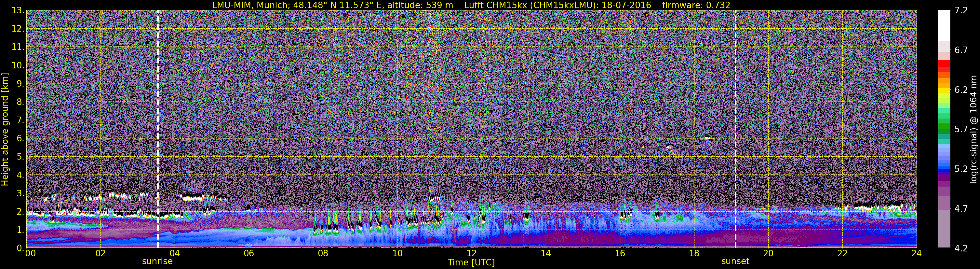Click the height axis tick '1.'
This screenshot has height=269, width=980.
(x=20, y=230)
